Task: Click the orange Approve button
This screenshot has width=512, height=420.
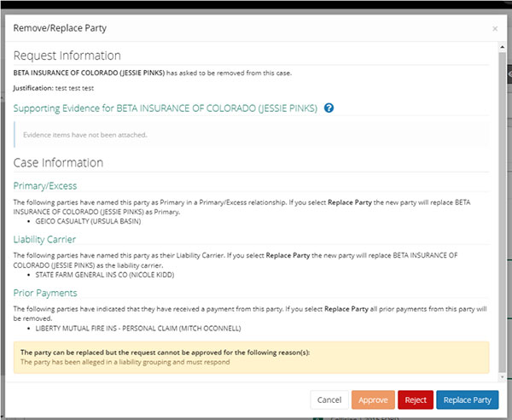Action: pyautogui.click(x=373, y=400)
